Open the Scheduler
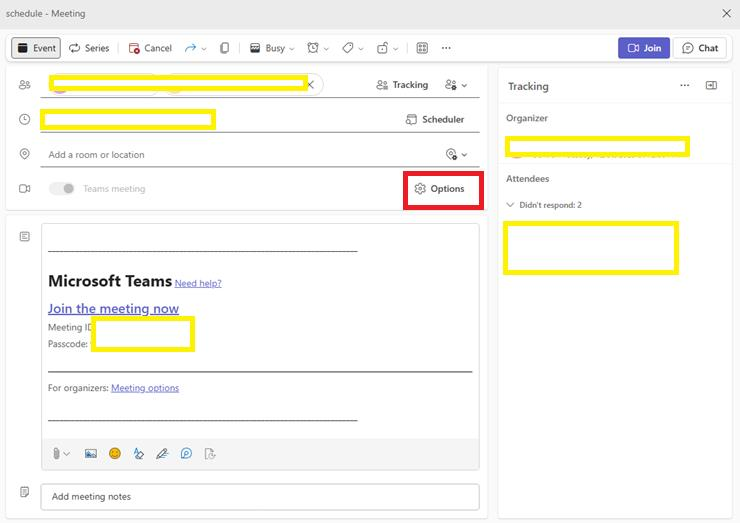Image resolution: width=740 pixels, height=523 pixels. pyautogui.click(x=435, y=119)
